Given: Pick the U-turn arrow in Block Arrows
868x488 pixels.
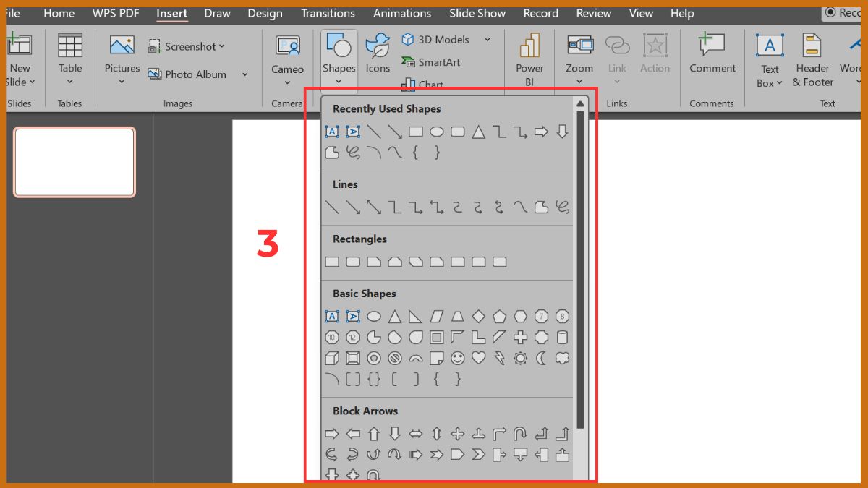Looking at the screenshot, I should tap(520, 434).
